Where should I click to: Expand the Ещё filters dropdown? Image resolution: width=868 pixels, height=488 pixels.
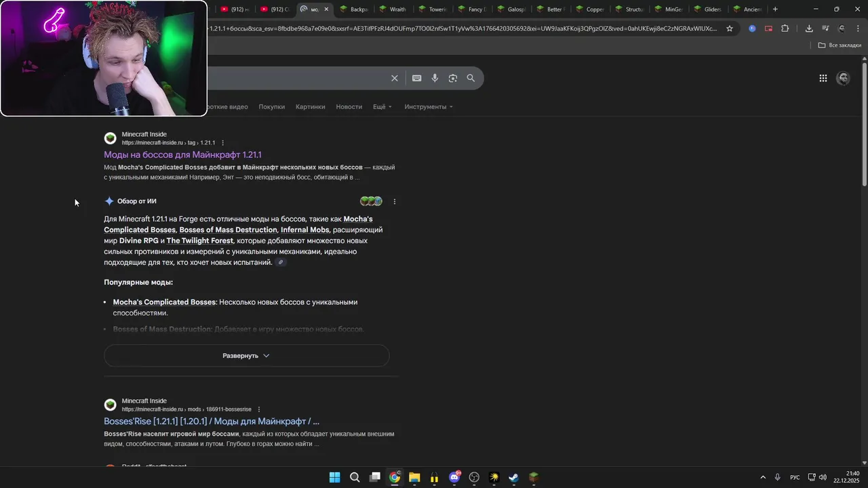click(382, 106)
